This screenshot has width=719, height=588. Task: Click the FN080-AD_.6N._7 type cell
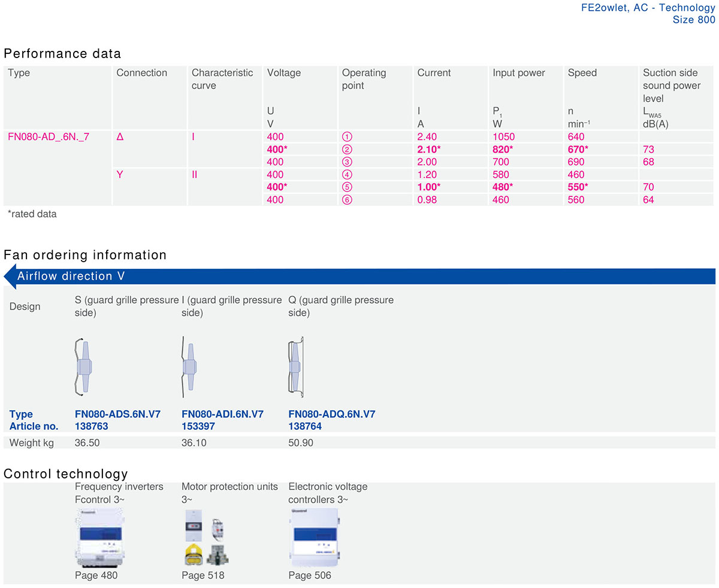pyautogui.click(x=49, y=137)
